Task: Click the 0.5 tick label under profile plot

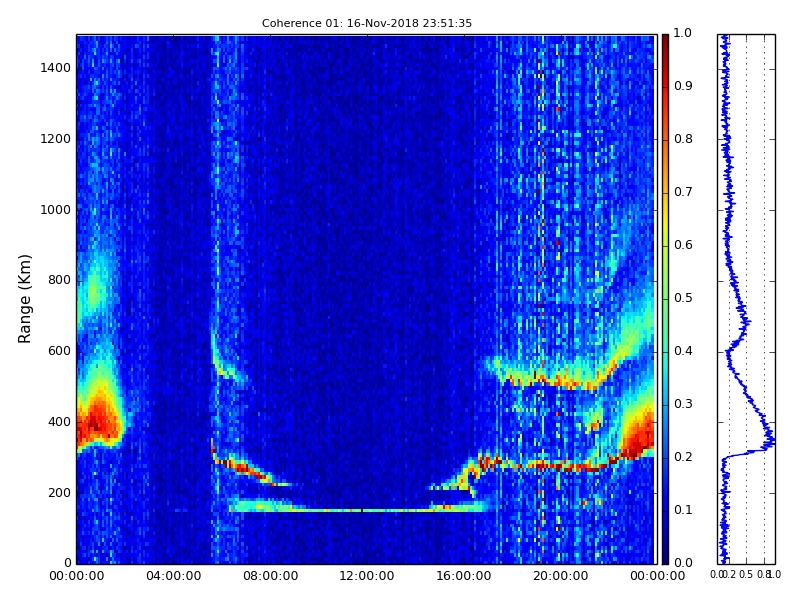Action: (746, 574)
